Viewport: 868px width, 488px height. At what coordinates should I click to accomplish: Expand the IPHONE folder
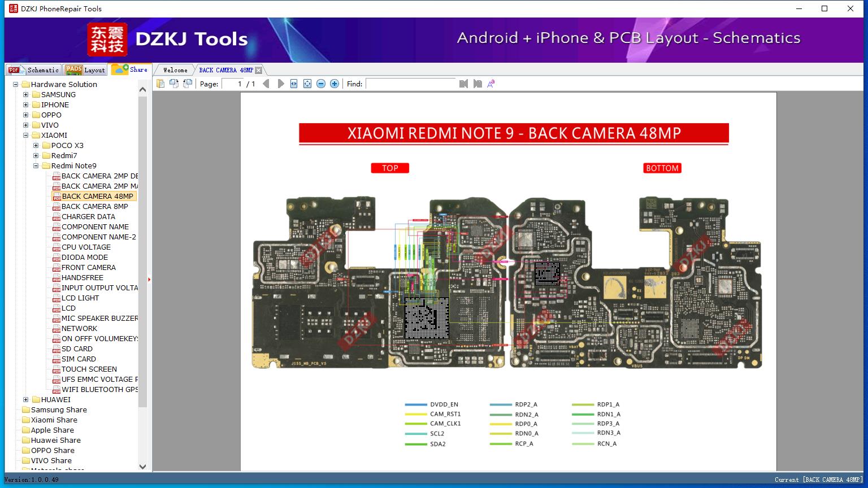(26, 105)
